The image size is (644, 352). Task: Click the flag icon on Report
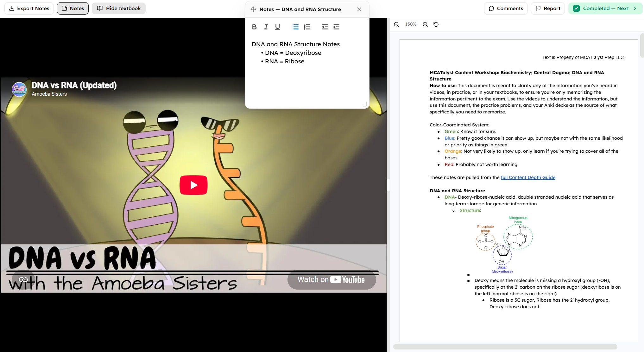[538, 9]
